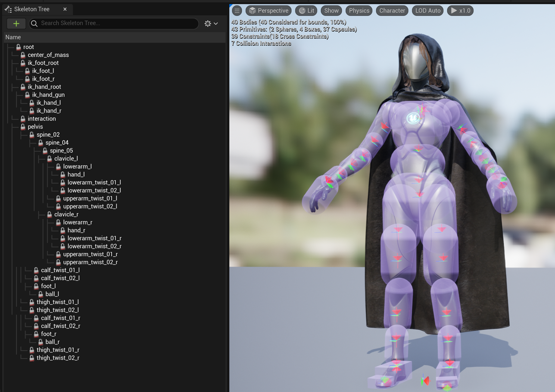
Task: Select the calf_twist_01_r bone
Action: tap(60, 318)
